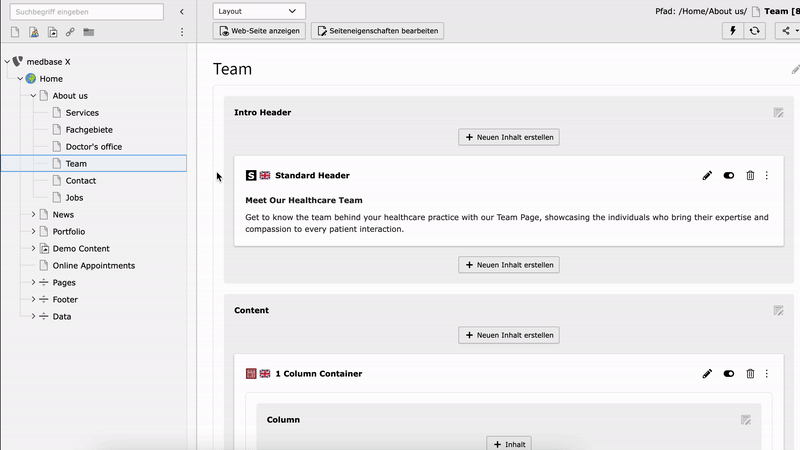800x450 pixels.
Task: Open page tree three-dot options menu
Action: 182,32
